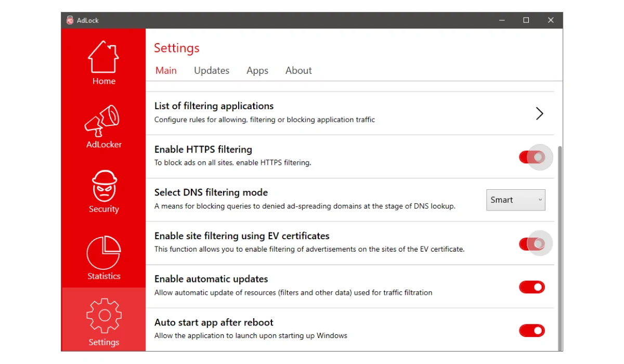Toggle EV certificates site filtering switch
This screenshot has width=624, height=364.
532,243
